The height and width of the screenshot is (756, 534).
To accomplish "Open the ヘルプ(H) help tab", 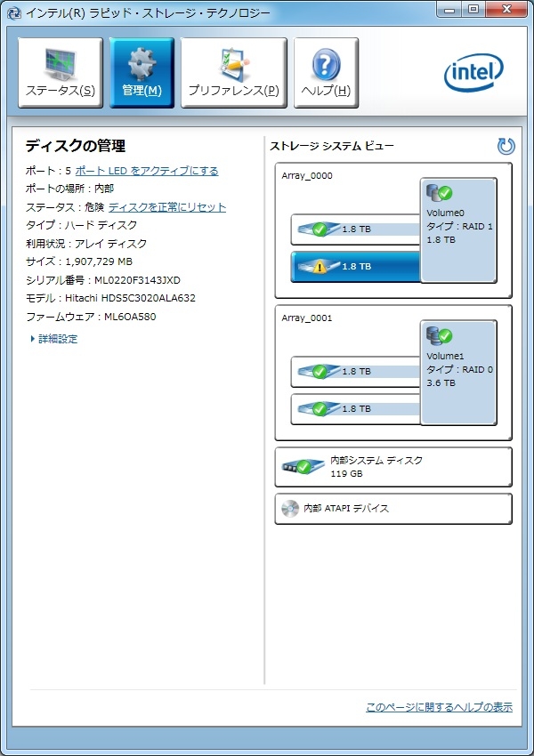I will (326, 72).
